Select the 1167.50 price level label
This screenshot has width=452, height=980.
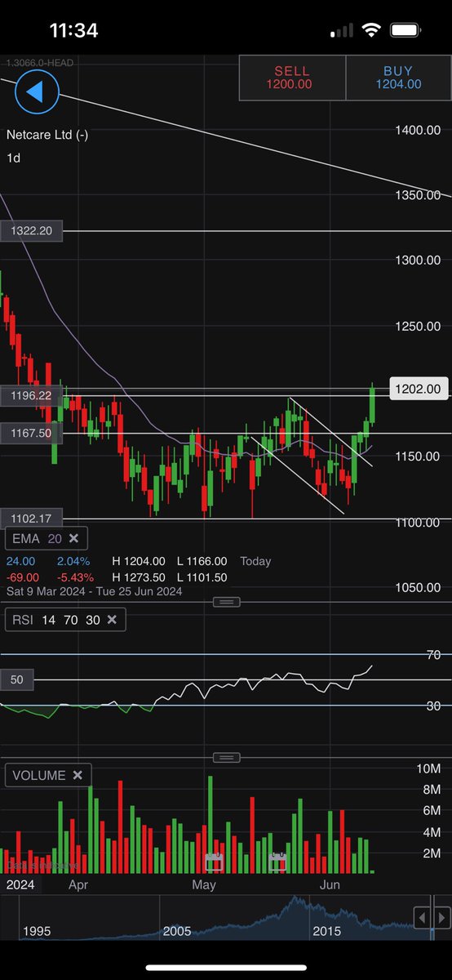(31, 433)
